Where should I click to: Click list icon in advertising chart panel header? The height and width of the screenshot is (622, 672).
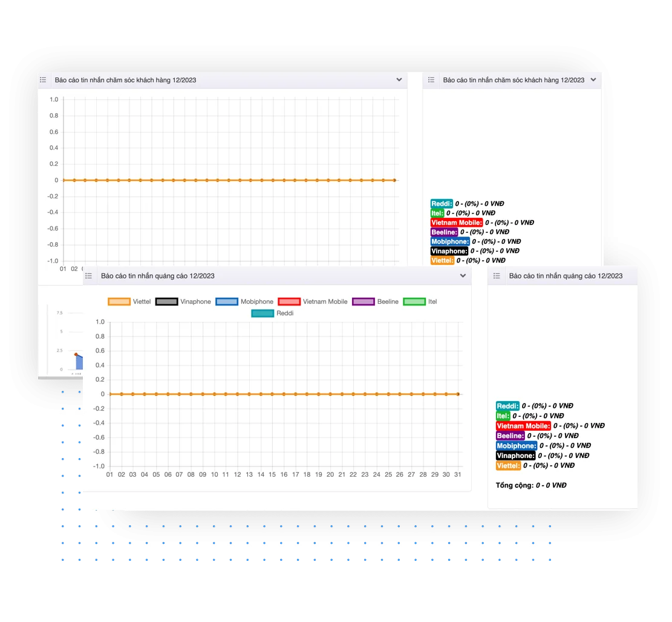pos(88,276)
